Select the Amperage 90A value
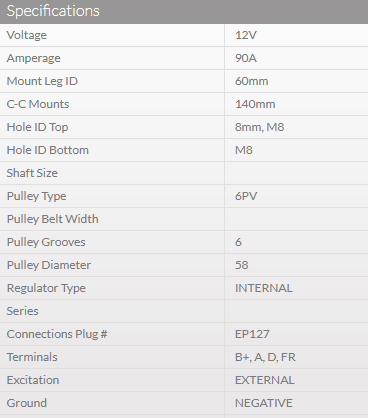 246,58
